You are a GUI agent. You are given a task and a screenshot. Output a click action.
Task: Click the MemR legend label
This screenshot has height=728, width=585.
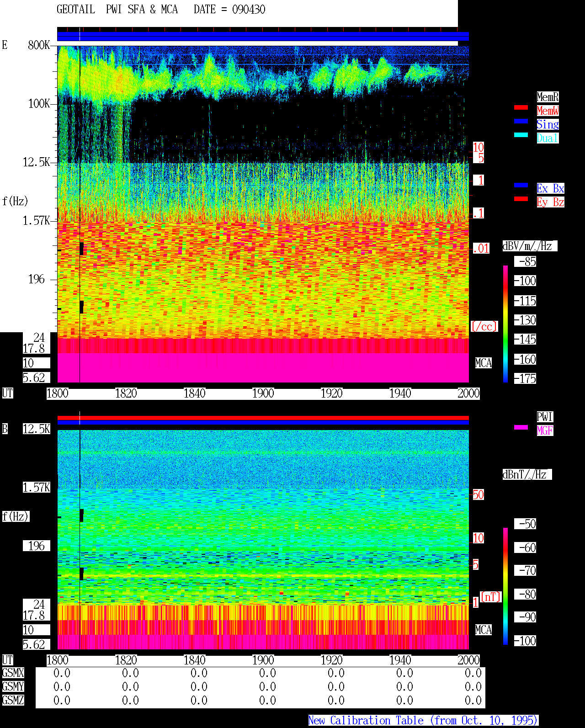click(x=548, y=97)
